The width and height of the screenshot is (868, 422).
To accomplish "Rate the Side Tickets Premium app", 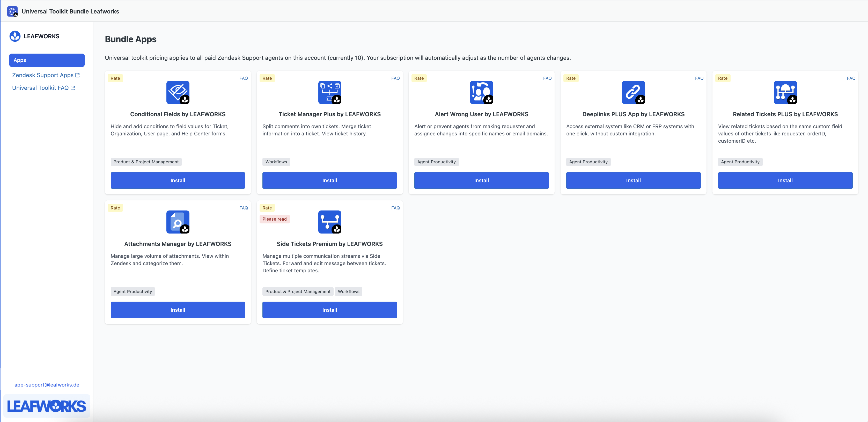I will pos(267,208).
